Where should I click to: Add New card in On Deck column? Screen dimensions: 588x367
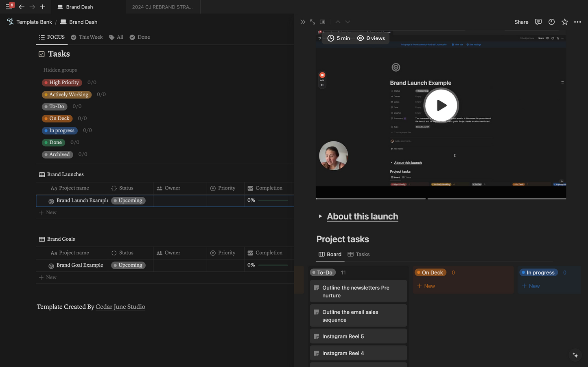426,286
